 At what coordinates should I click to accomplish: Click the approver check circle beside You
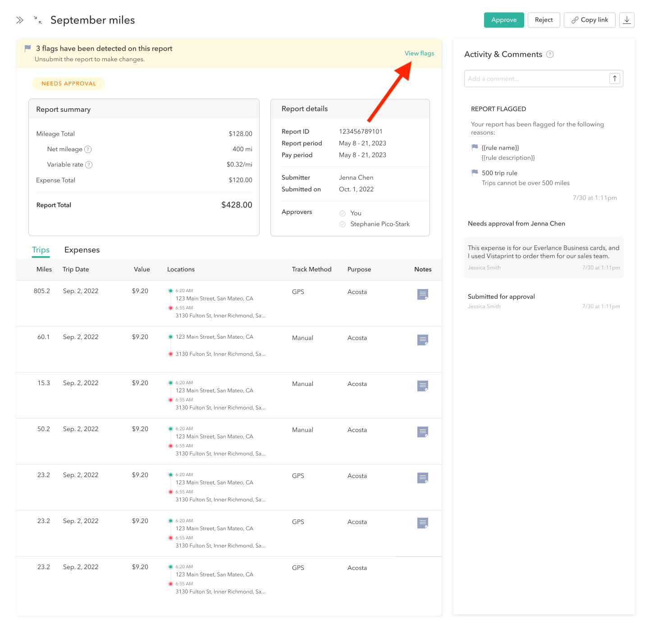[343, 213]
